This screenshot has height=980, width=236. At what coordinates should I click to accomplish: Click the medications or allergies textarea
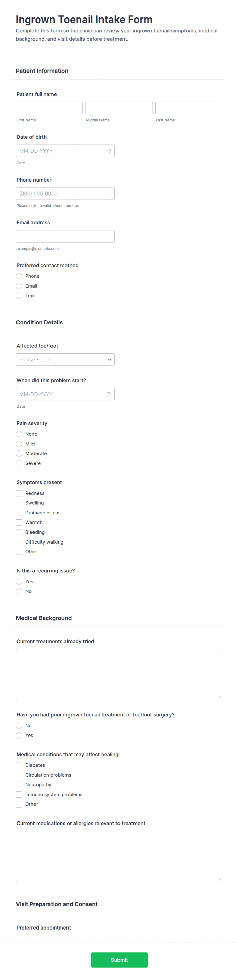point(119,856)
